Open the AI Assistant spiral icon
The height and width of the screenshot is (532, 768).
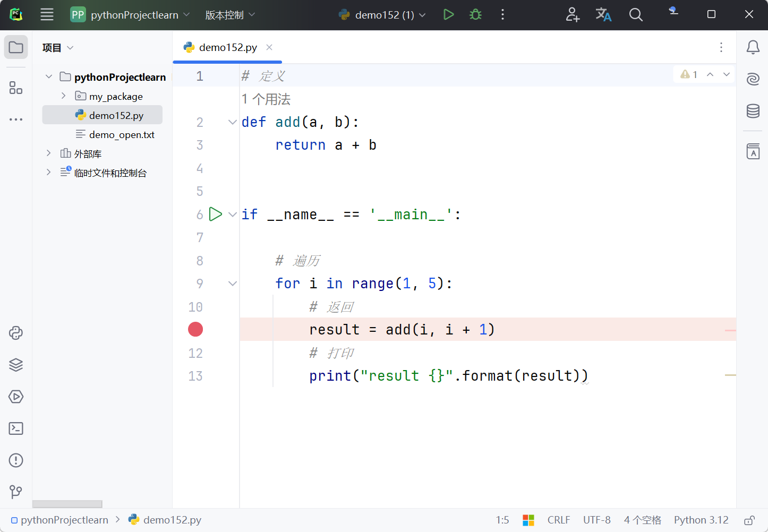click(753, 79)
